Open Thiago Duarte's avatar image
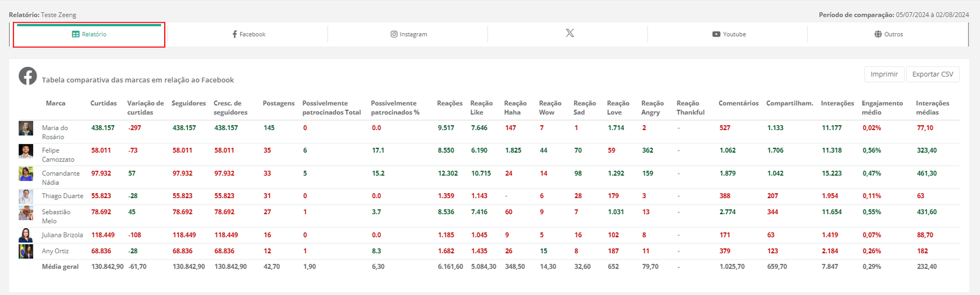Image resolution: width=980 pixels, height=295 pixels. pos(26,196)
